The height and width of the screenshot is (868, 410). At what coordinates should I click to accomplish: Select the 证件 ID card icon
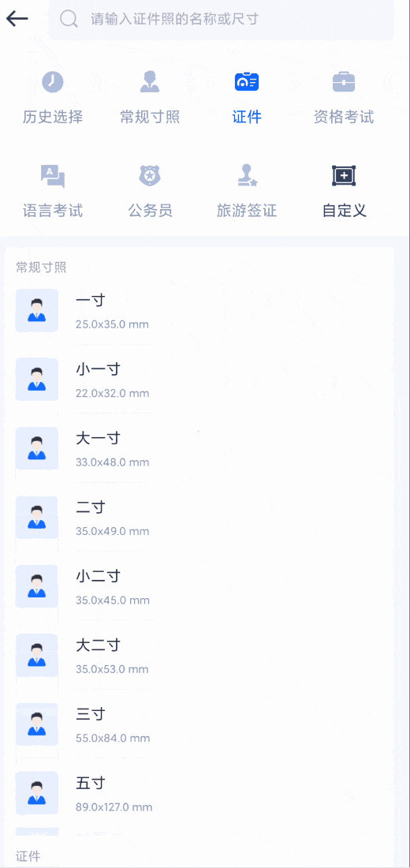click(x=247, y=82)
